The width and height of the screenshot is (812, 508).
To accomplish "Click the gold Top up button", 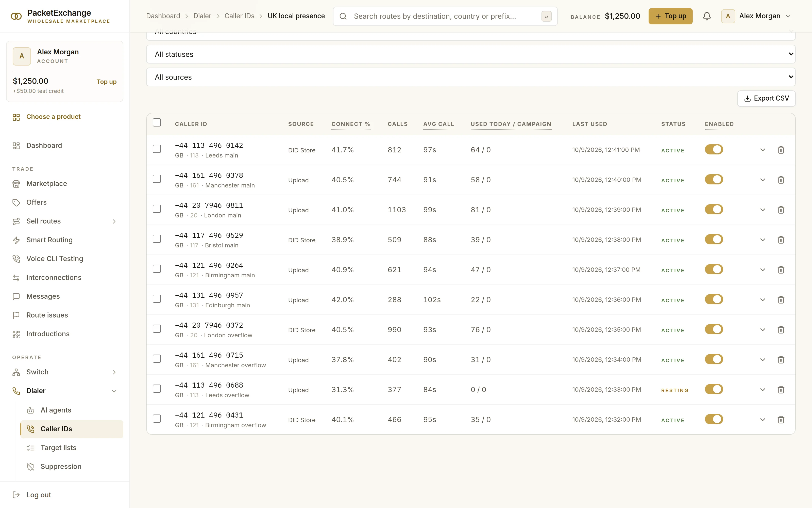I will point(670,16).
